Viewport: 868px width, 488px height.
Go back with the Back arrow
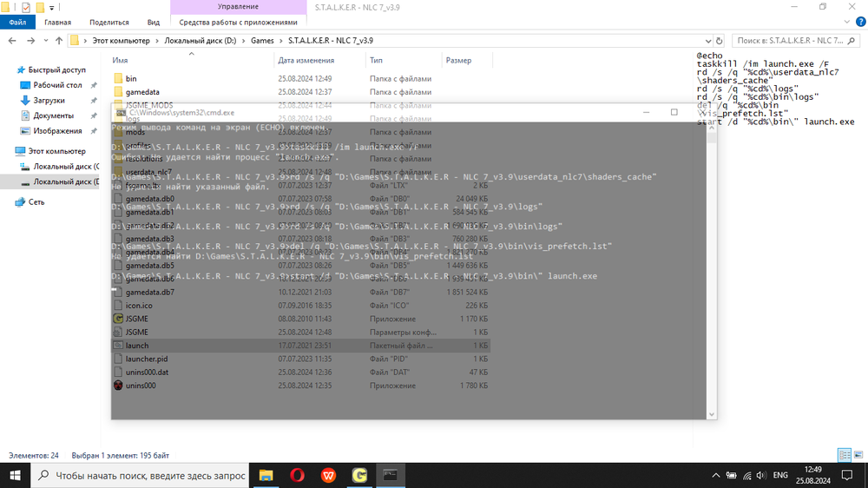click(12, 41)
